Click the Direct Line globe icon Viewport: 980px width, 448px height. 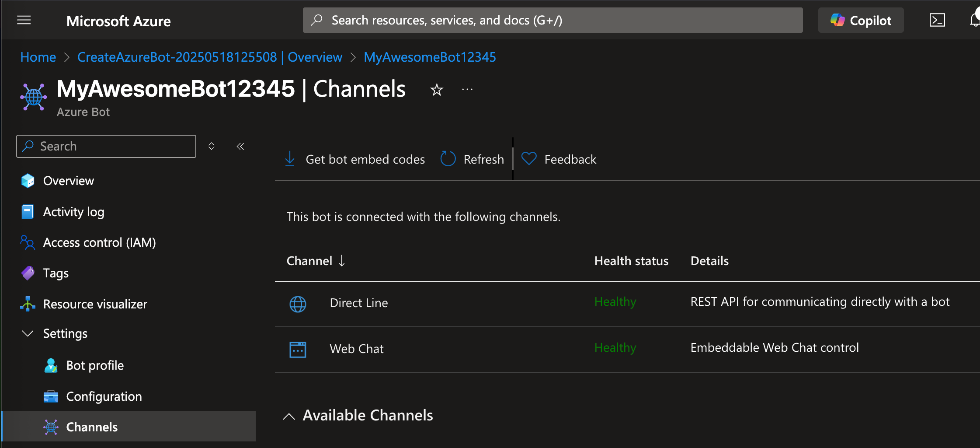coord(298,304)
